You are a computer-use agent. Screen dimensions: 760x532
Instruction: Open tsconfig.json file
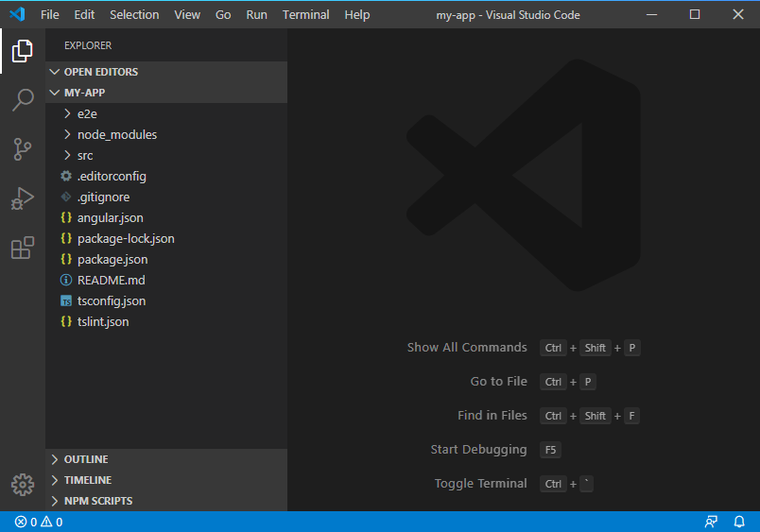coord(166,300)
